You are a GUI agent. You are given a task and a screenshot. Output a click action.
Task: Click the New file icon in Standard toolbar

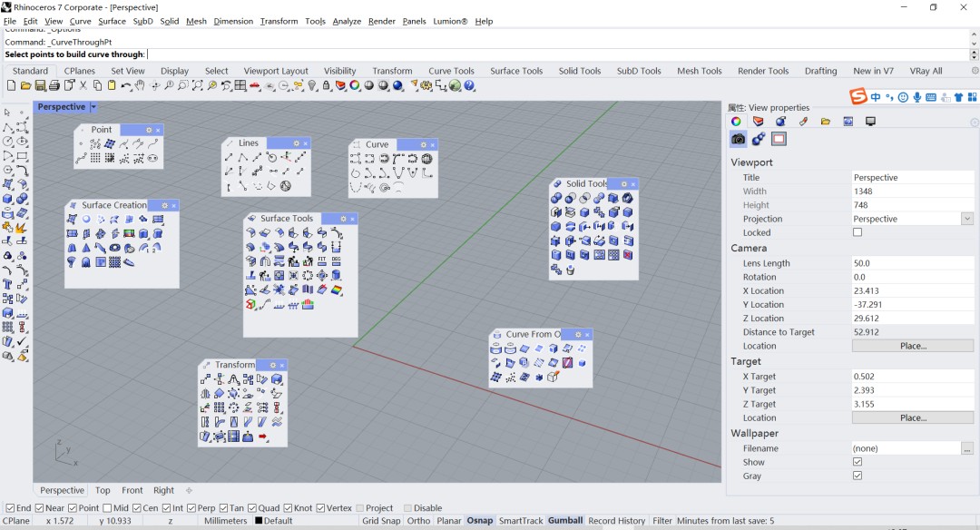tap(11, 85)
